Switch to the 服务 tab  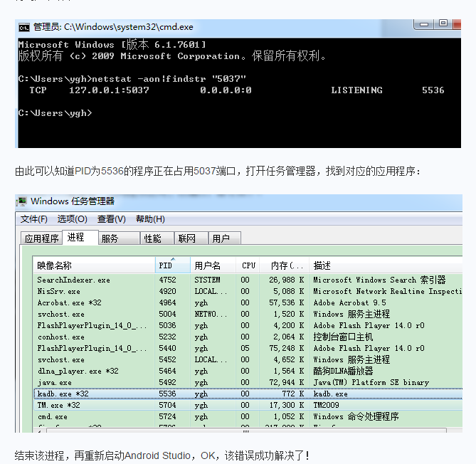[119, 238]
